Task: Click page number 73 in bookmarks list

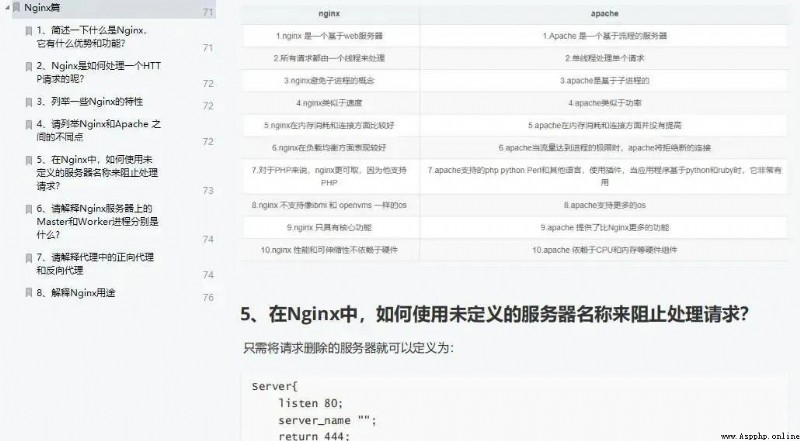Action: click(x=208, y=190)
